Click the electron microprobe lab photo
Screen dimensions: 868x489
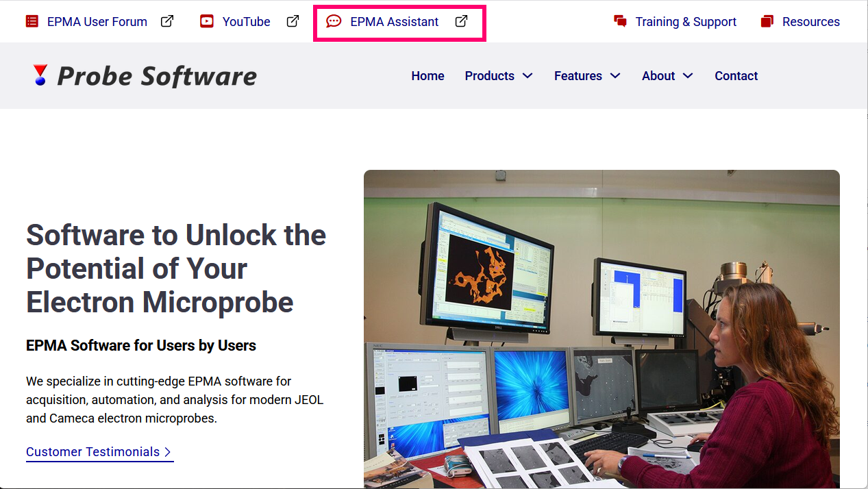pos(602,329)
